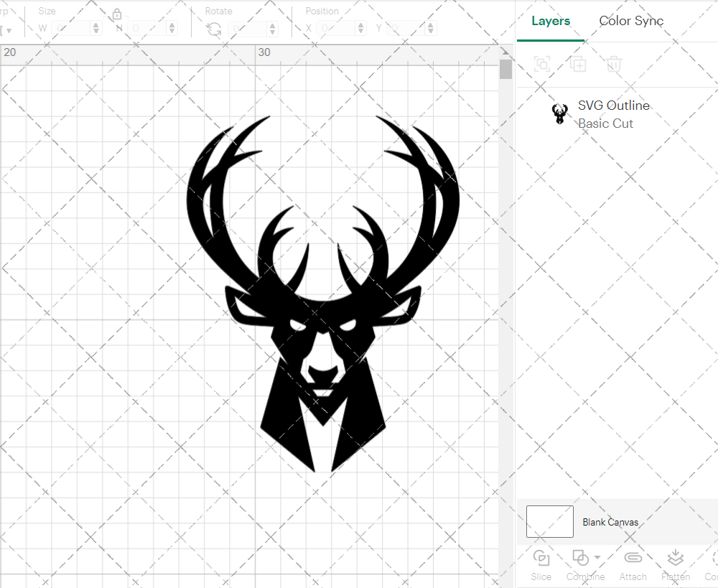Screen dimensions: 718x588
Task: Click the Duplicate layer icon
Action: 578,64
